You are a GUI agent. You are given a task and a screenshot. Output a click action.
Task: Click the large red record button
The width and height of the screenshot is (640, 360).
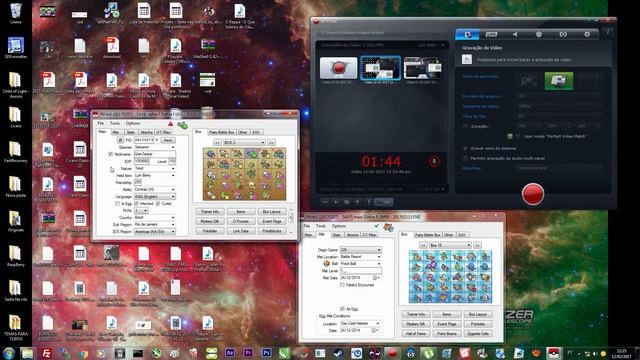(x=533, y=194)
